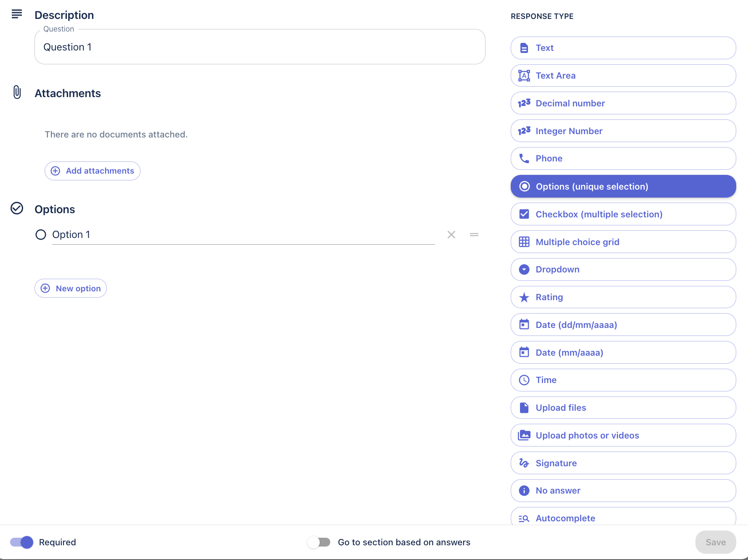Click the phone icon in response types
748x560 pixels.
point(524,158)
